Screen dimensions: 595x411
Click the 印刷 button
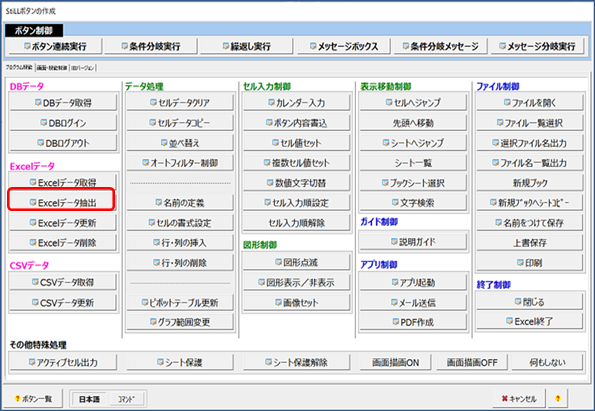pos(530,263)
